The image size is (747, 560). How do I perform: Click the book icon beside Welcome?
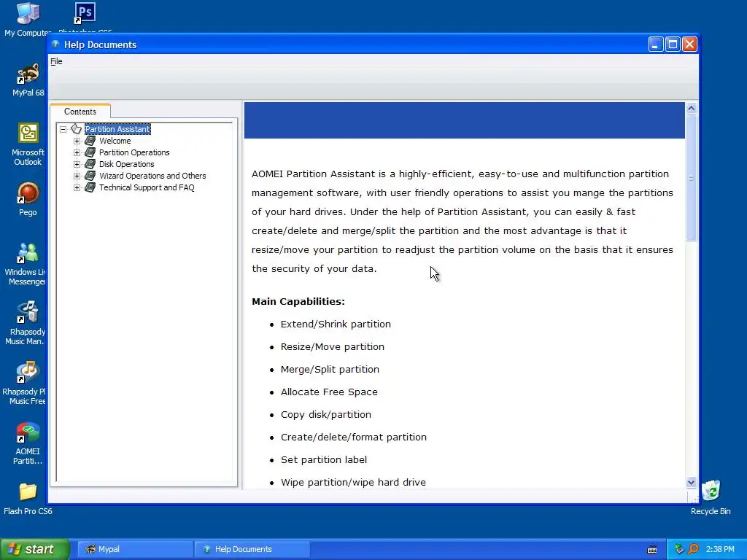pos(90,141)
